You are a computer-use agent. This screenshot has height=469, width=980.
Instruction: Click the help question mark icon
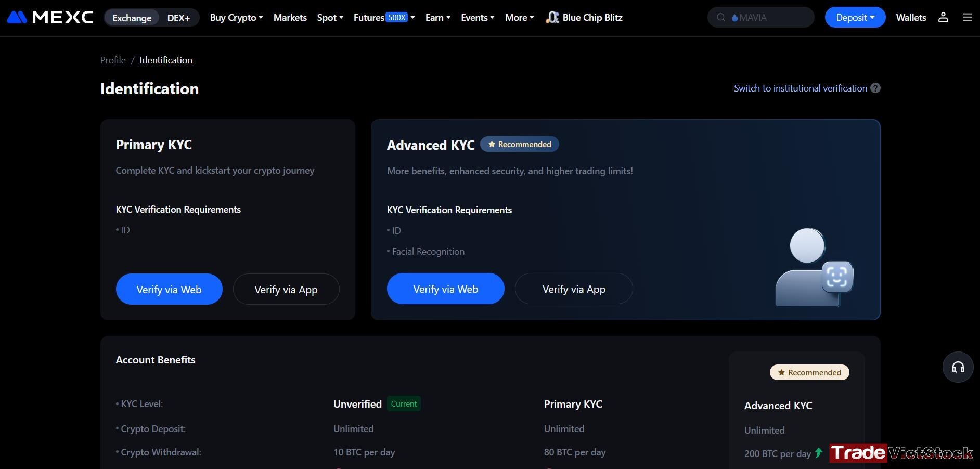coord(875,88)
